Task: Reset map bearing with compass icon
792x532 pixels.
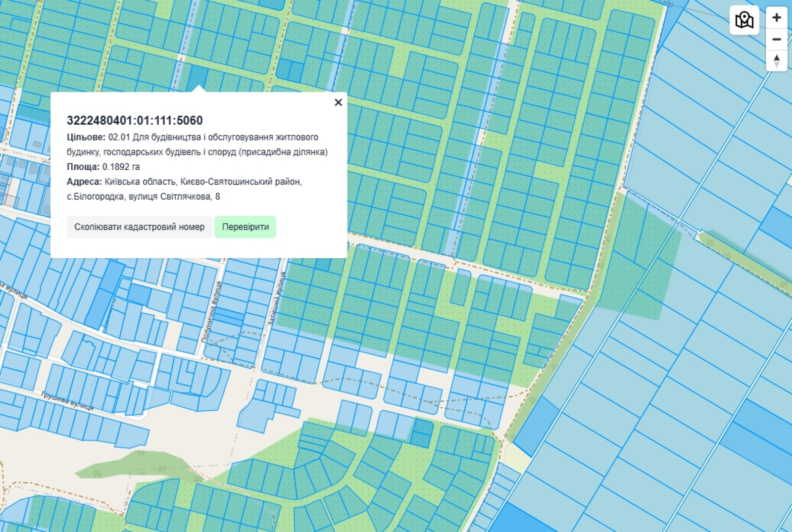Action: (x=776, y=60)
